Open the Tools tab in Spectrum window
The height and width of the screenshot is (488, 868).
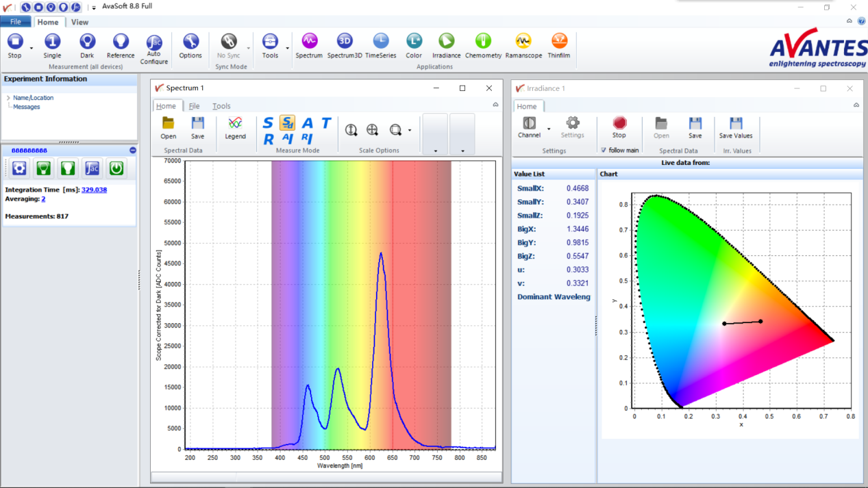point(221,106)
